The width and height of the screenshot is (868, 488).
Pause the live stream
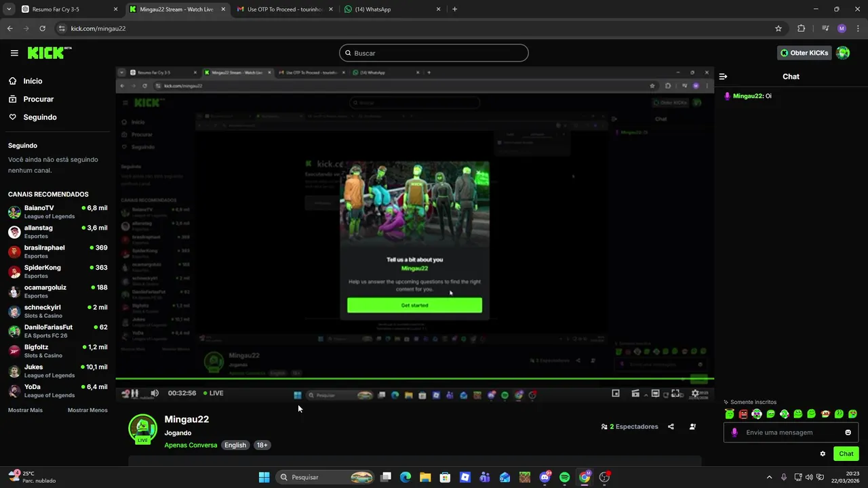pos(134,393)
